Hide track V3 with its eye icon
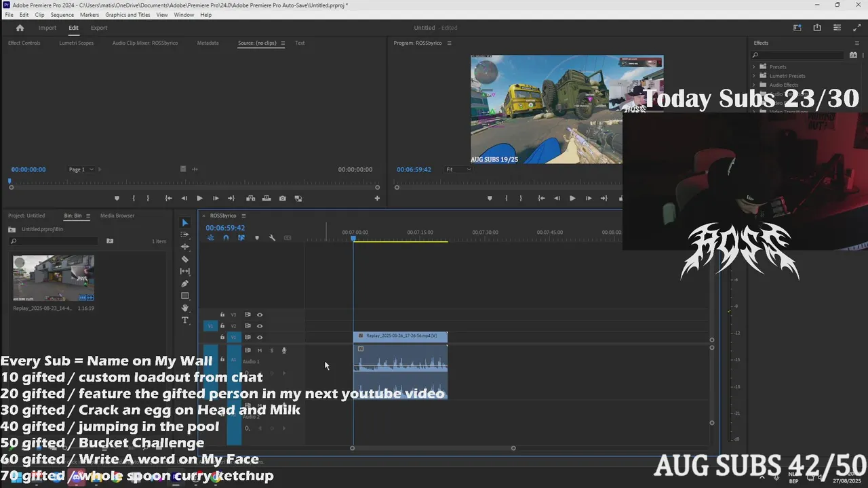This screenshot has height=488, width=868. (260, 314)
